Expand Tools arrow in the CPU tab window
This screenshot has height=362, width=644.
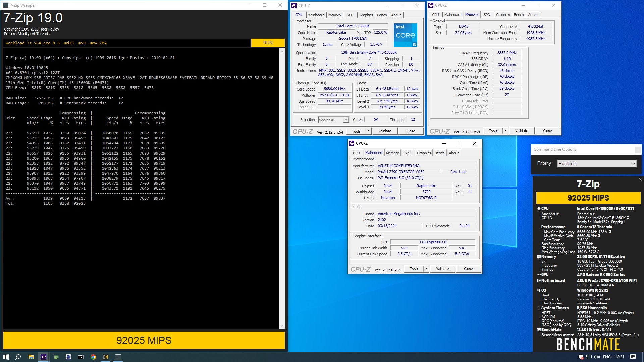[x=368, y=131]
